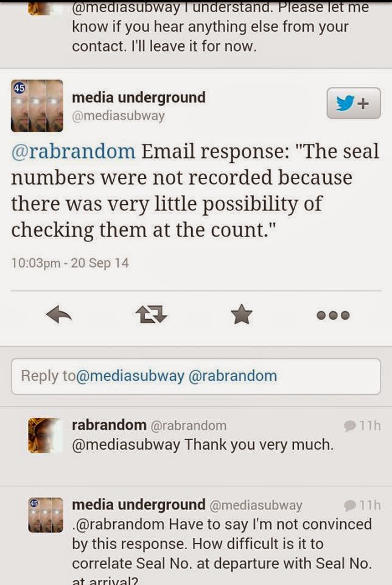Image resolution: width=392 pixels, height=585 pixels.
Task: Favorite the tweet with the star icon
Action: point(242,314)
